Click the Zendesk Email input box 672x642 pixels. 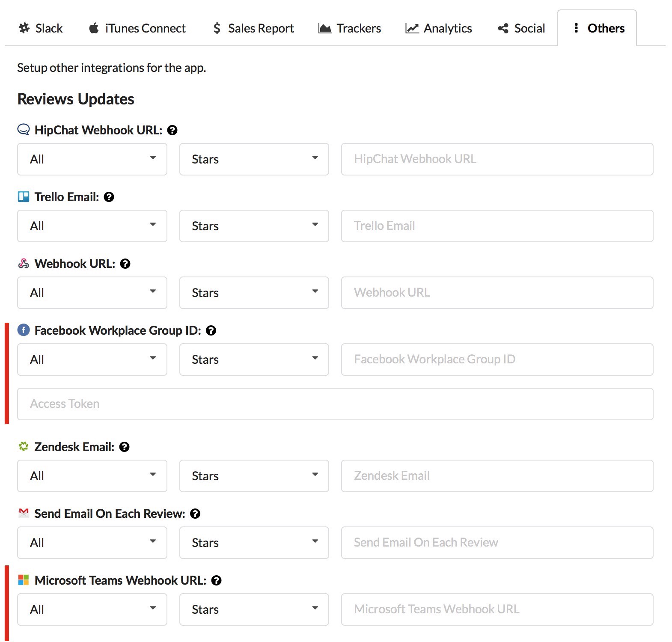[497, 476]
